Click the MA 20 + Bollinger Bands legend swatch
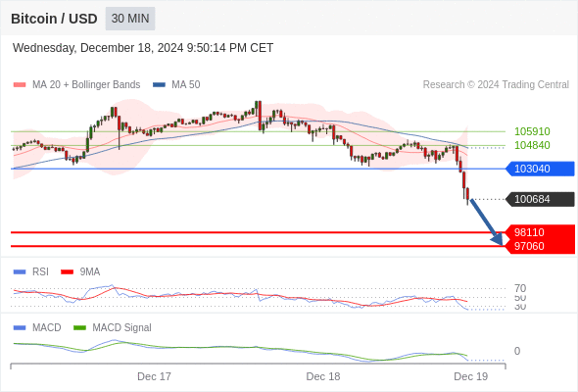This screenshot has width=578, height=392. [20, 85]
